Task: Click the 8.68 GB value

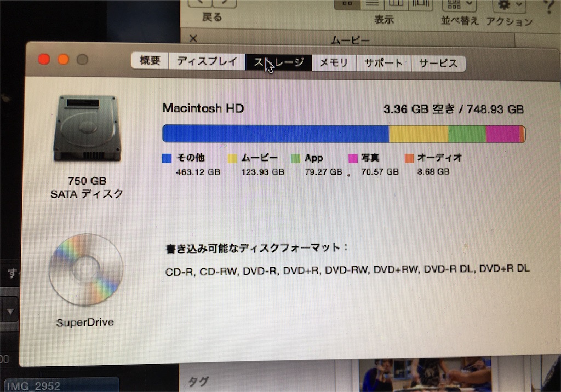Action: 433,172
